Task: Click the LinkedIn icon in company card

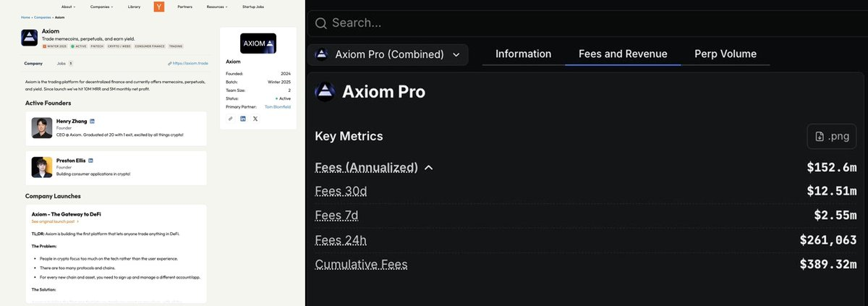Action: tap(242, 119)
